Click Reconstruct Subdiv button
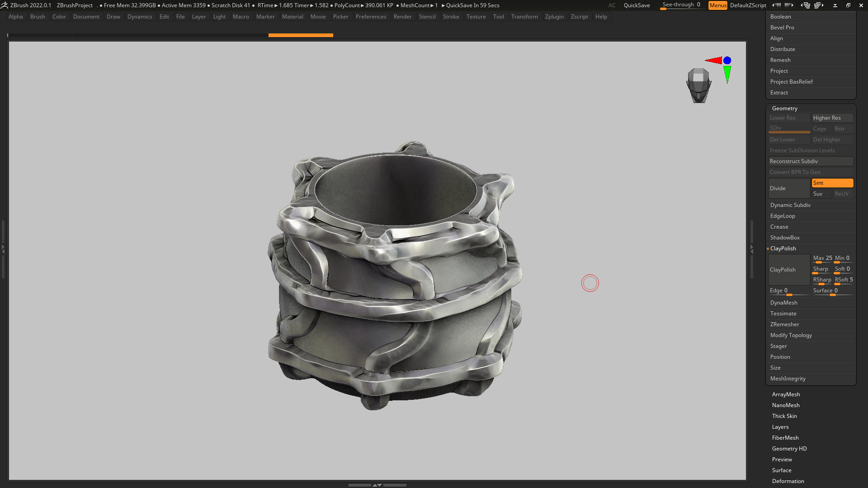The width and height of the screenshot is (868, 488). (811, 161)
